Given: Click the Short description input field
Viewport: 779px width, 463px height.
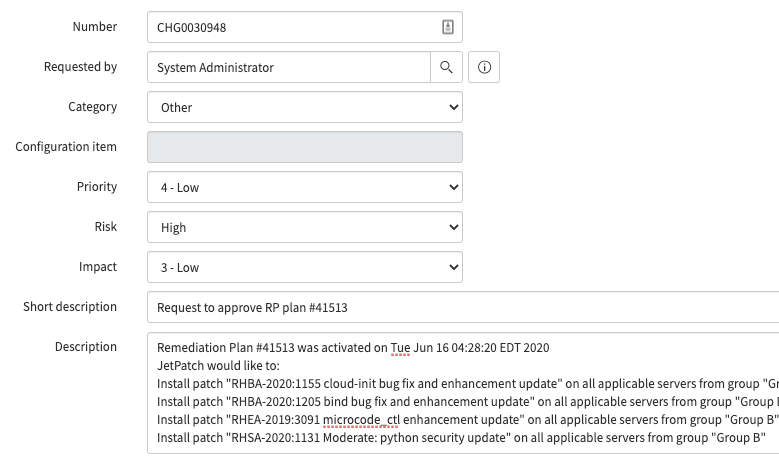Looking at the screenshot, I should click(x=463, y=308).
